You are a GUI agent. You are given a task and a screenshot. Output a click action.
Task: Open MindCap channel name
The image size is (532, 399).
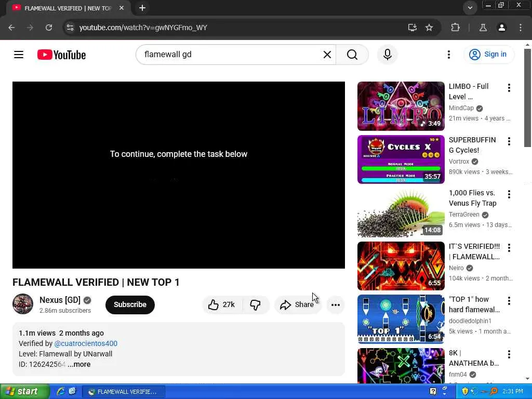pos(461,108)
